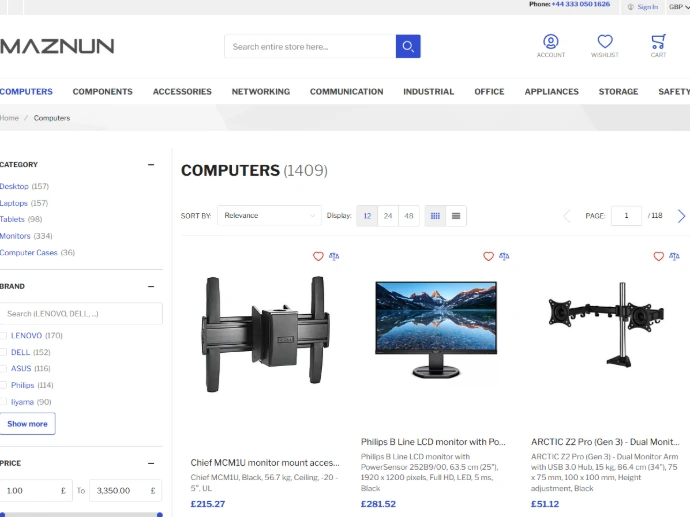Viewport: 690px width, 517px height.
Task: Collapse the Category filter section
Action: tap(151, 165)
